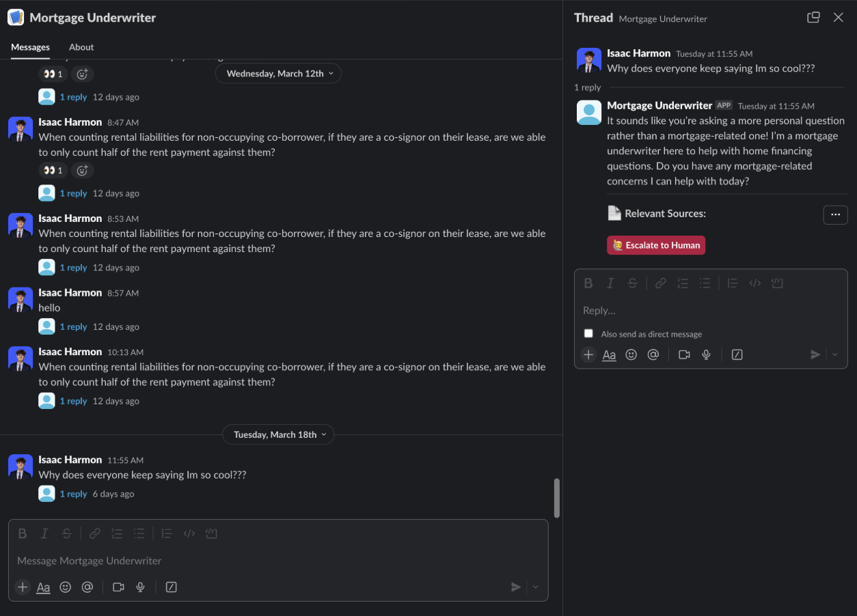This screenshot has width=857, height=616.
Task: Click the Escalate to Human button
Action: (655, 244)
